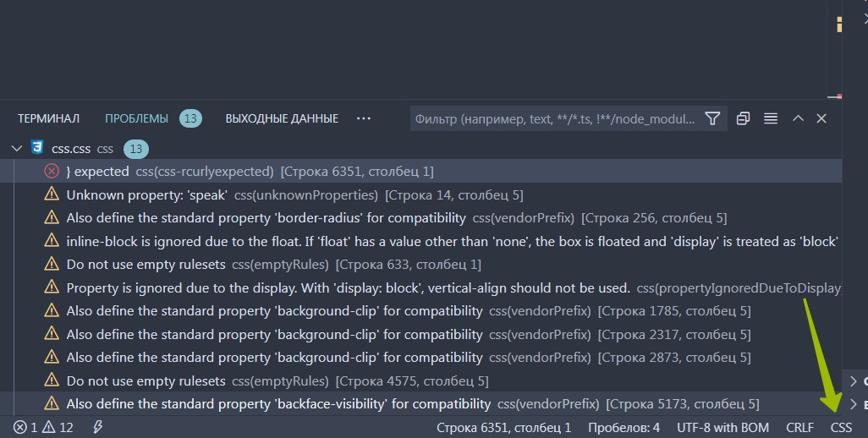The image size is (868, 438).
Task: Select backface-visibility compatibility warning
Action: 420,403
